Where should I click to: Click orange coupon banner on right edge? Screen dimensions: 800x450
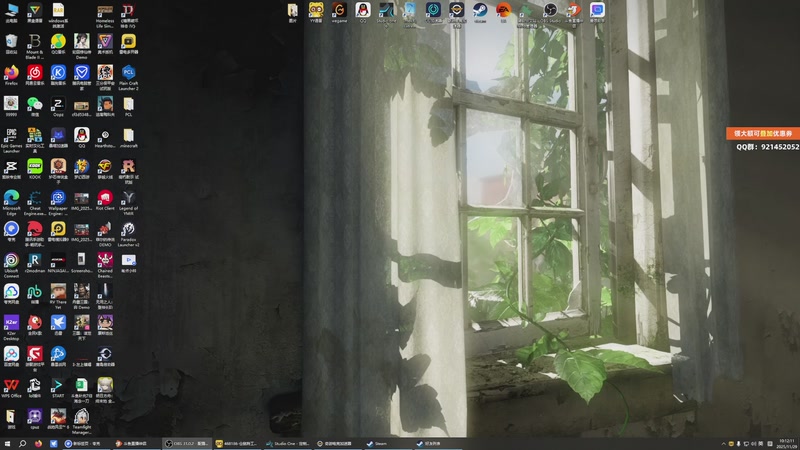coord(763,134)
